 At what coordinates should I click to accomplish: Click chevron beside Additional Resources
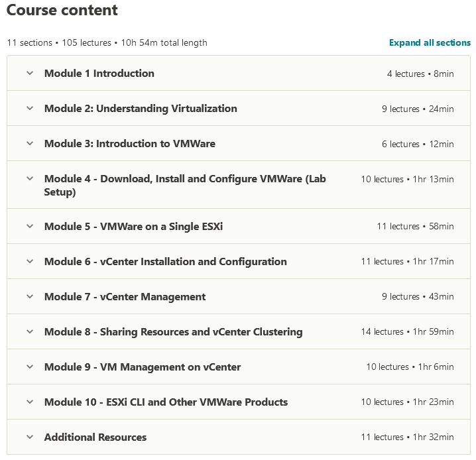coord(29,437)
